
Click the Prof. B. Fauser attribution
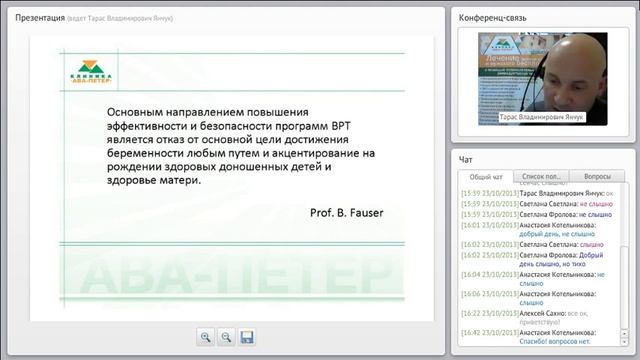[x=347, y=213]
